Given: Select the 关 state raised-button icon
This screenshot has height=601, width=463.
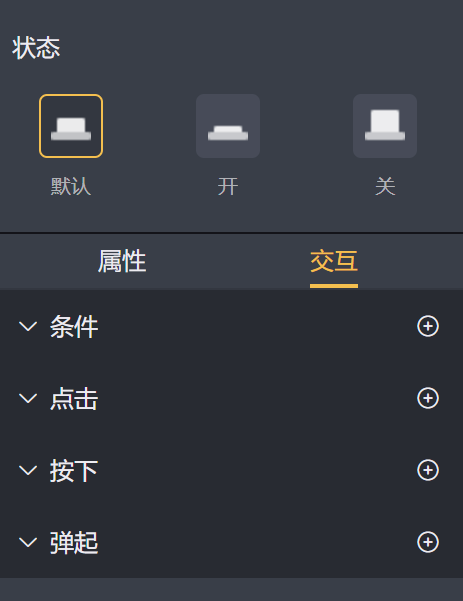Looking at the screenshot, I should click(385, 126).
